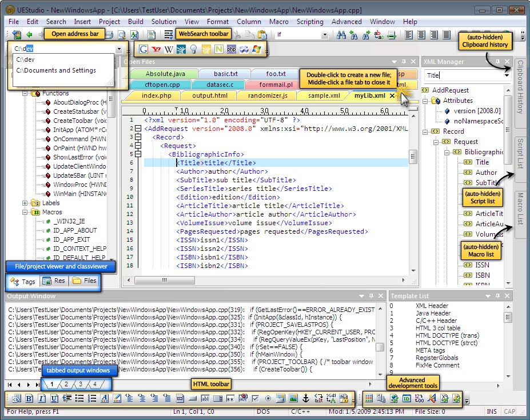The image size is (530, 420).
Task: Click the Yahoo search icon
Action: pos(156,49)
